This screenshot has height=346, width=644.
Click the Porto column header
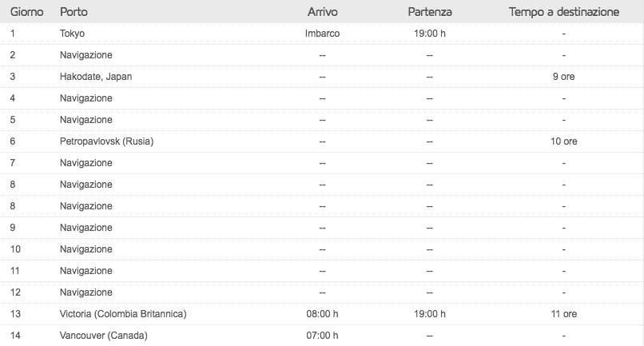pyautogui.click(x=74, y=12)
